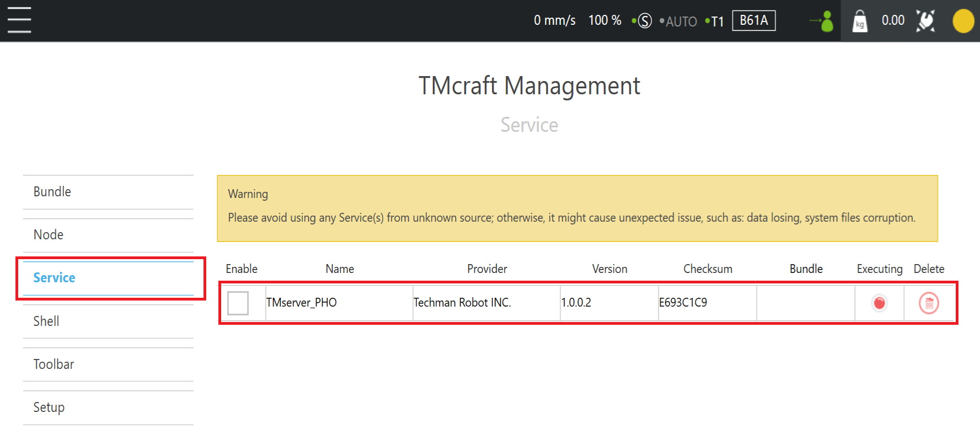Click the red Executing status icon
Viewport: 980px width, 429px height.
pos(879,303)
